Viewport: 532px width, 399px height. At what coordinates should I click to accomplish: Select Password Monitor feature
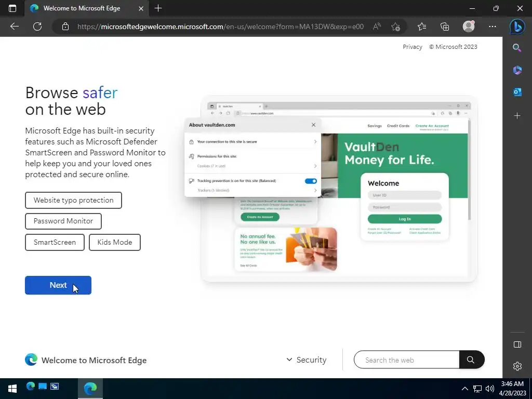point(63,221)
